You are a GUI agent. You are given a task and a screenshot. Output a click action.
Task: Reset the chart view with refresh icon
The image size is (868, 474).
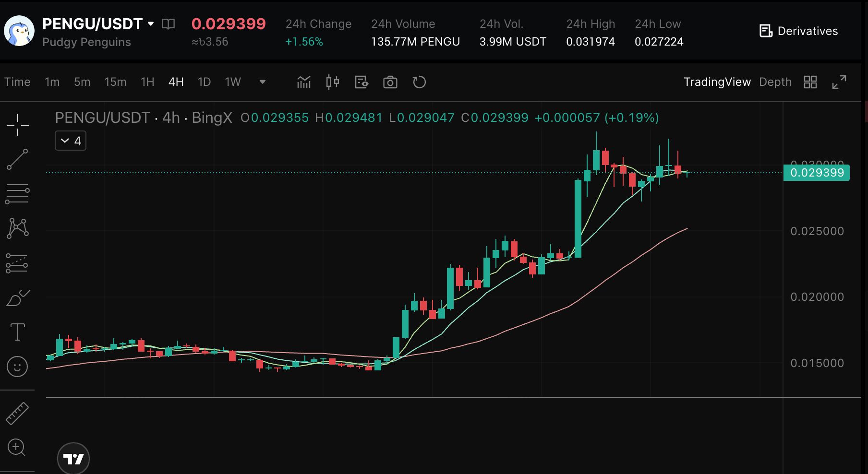419,82
